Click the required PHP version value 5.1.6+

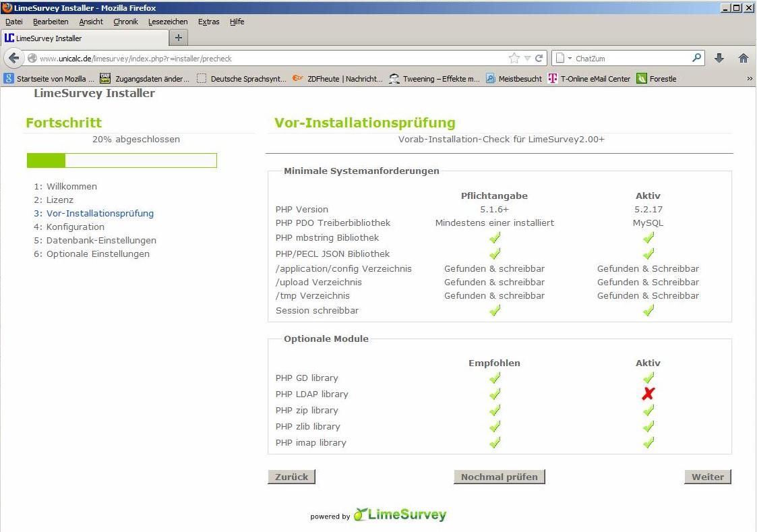pos(494,210)
